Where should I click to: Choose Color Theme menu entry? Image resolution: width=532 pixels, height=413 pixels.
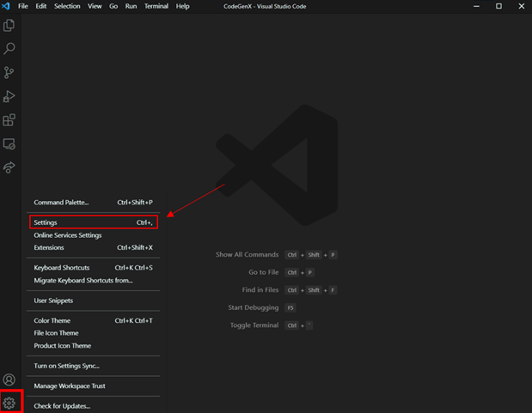(94, 320)
